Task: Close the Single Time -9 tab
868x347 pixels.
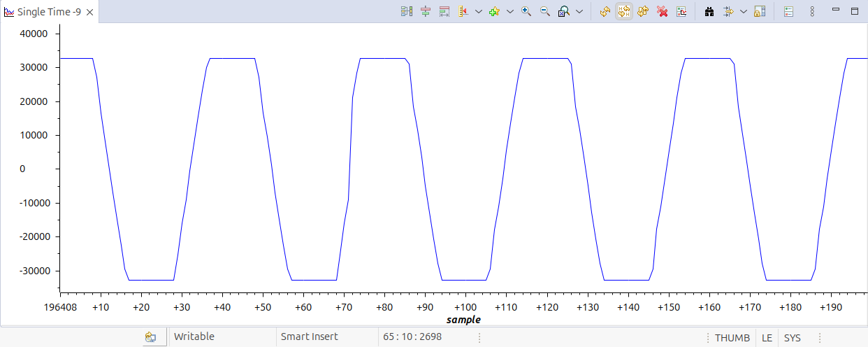Action: (x=89, y=12)
